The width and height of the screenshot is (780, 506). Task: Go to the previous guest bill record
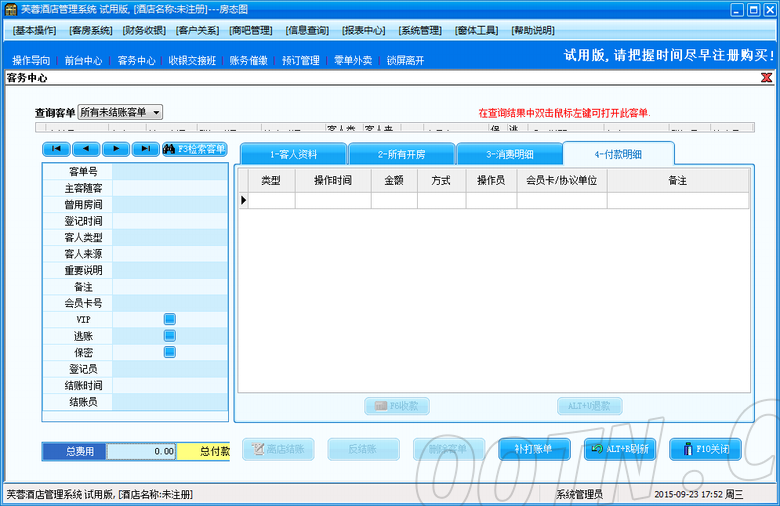point(85,149)
